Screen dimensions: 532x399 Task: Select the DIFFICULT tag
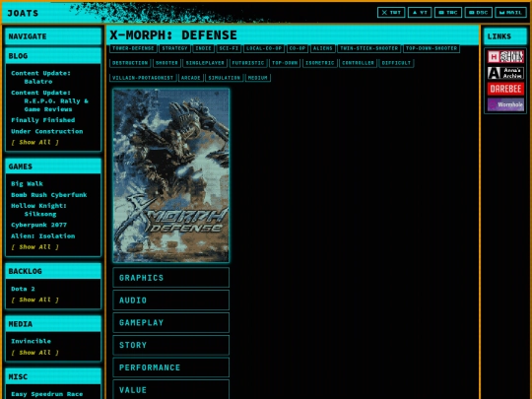396,63
